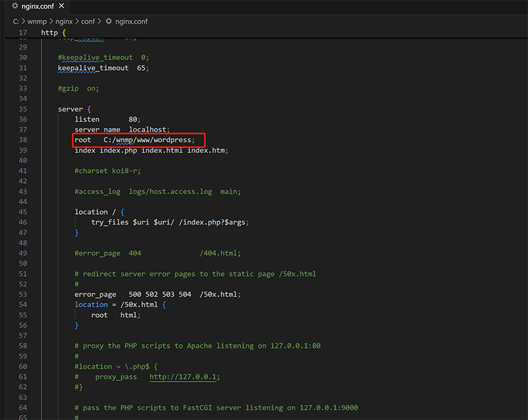Click line number 54 in gutter

point(22,304)
